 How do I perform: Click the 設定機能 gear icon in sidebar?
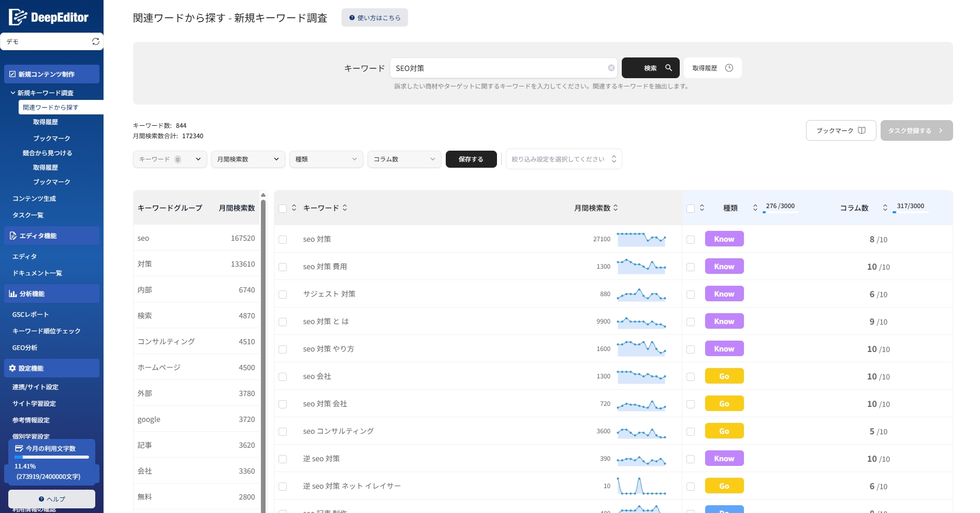click(x=13, y=368)
